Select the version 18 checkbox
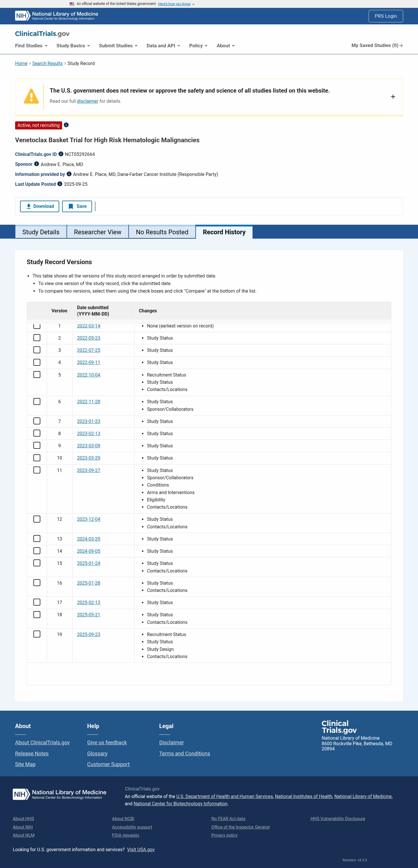 point(37,615)
